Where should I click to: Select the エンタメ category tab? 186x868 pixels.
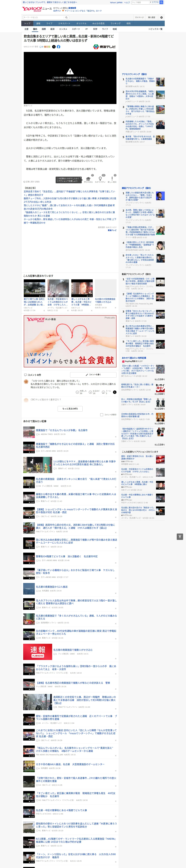(x=63, y=29)
